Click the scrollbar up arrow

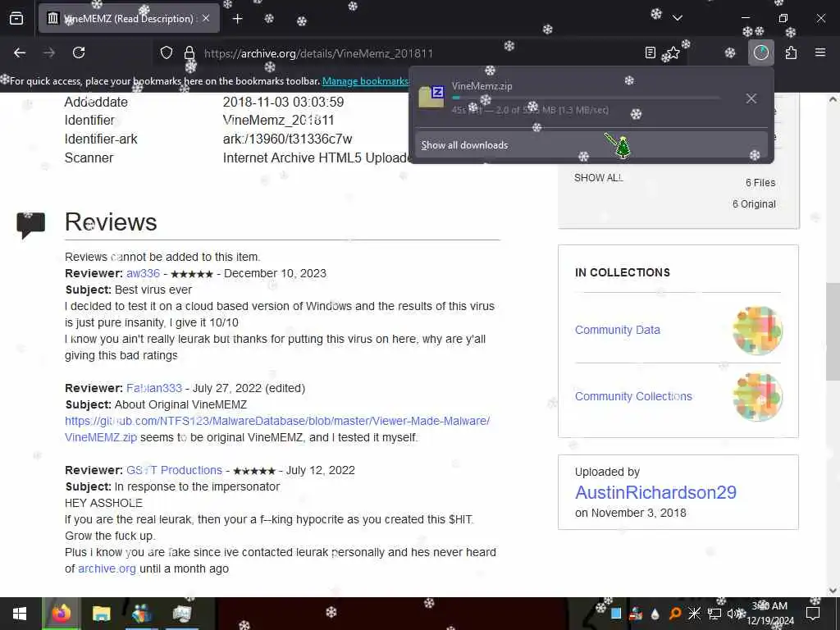(x=833, y=99)
